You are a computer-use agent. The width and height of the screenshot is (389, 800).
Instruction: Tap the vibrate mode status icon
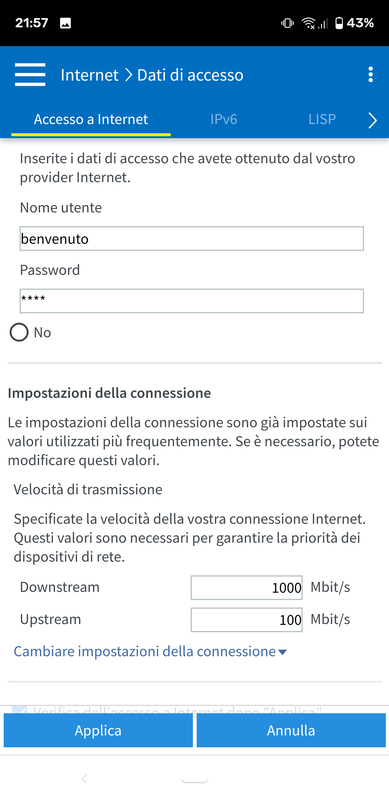[x=287, y=23]
